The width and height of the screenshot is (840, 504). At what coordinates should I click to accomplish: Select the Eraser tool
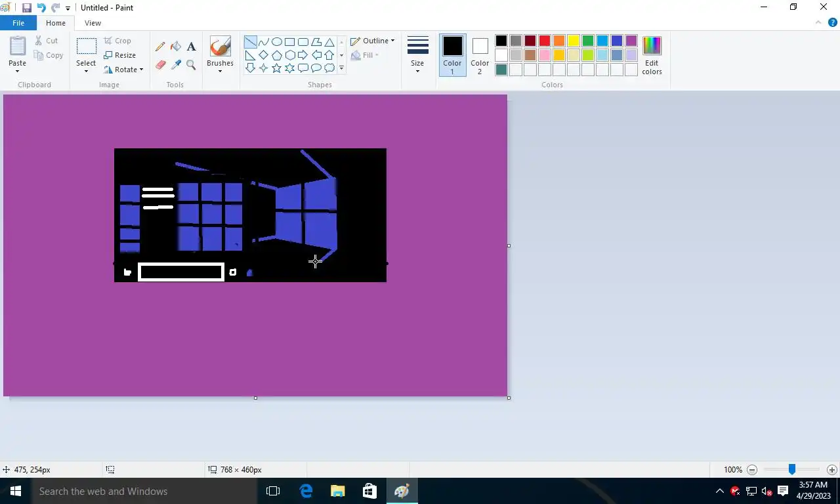(x=160, y=65)
